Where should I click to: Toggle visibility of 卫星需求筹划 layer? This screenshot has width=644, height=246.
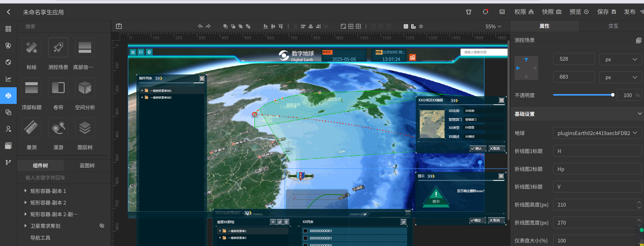pyautogui.click(x=102, y=226)
